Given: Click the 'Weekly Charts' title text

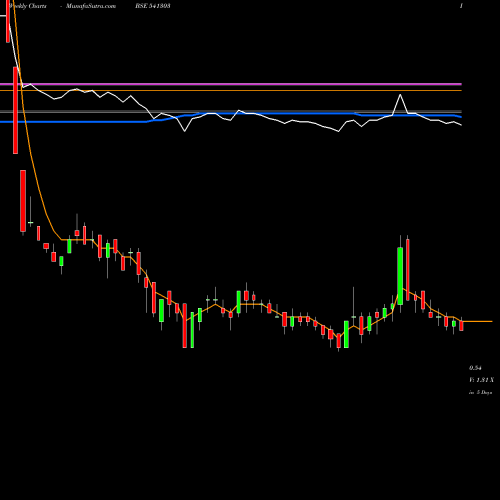Looking at the screenshot, I should click(28, 6).
